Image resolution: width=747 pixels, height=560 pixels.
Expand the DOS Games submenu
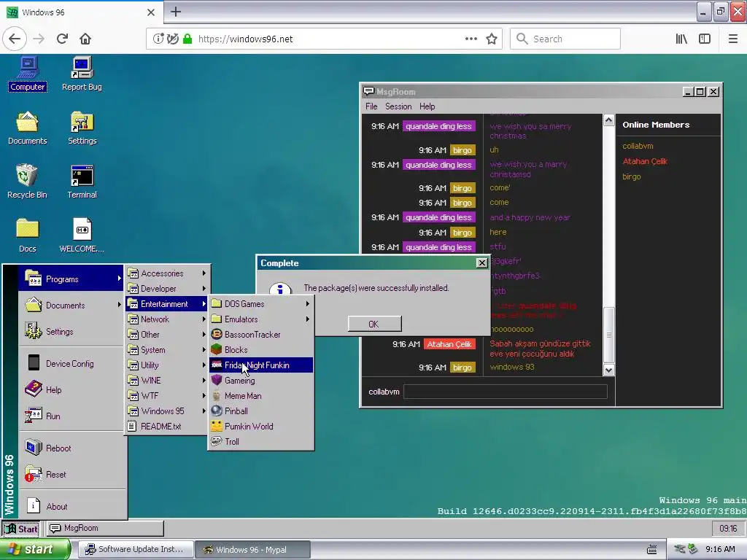[x=261, y=304]
